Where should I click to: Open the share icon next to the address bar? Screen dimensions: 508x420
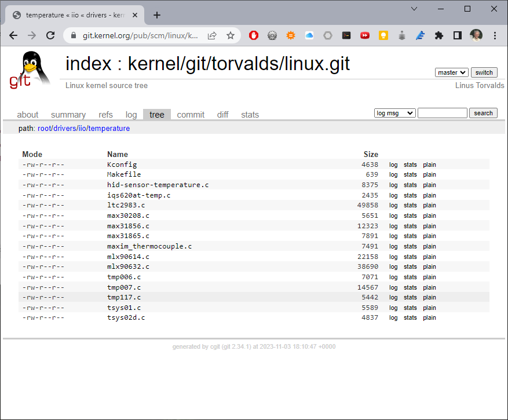(x=212, y=35)
